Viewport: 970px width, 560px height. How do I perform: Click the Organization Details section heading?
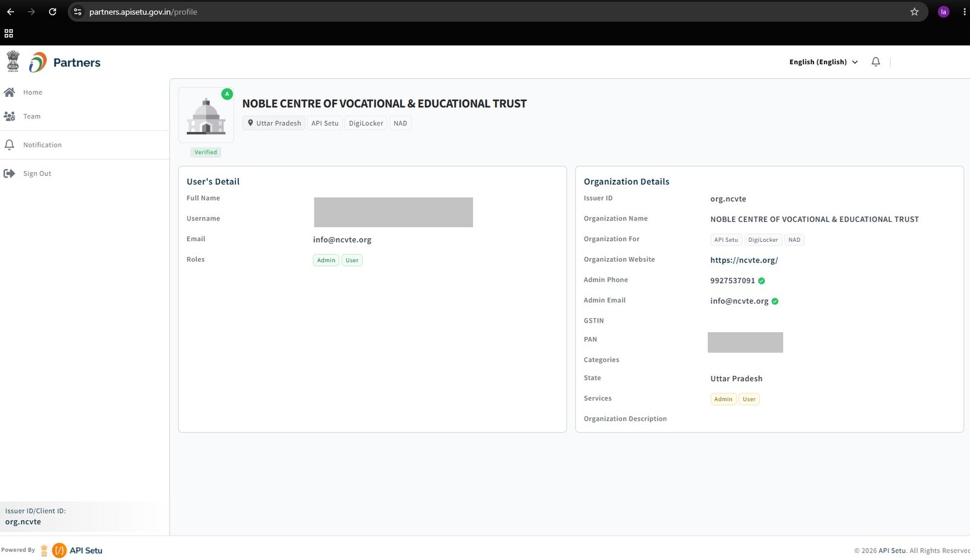[x=626, y=182]
